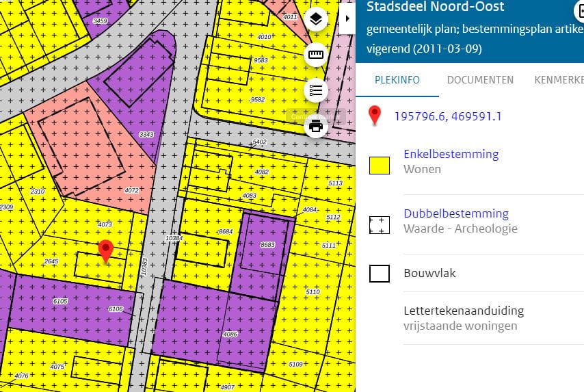This screenshot has height=392, width=584.
Task: Click parcel label 10384 on map
Action: (x=174, y=238)
